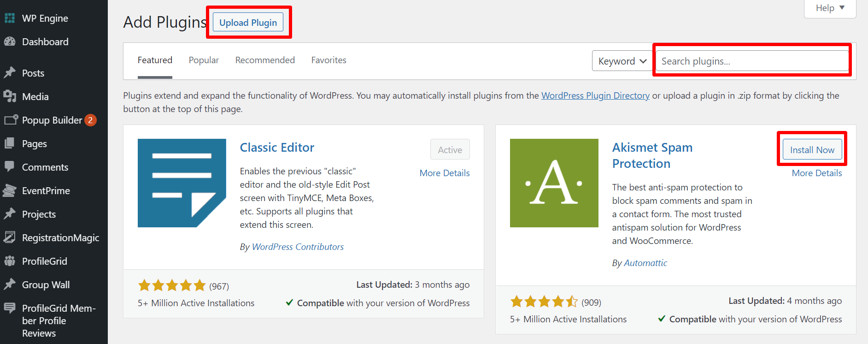Screen dimensions: 868x344
Task: Switch to the Recommended tab
Action: (265, 60)
